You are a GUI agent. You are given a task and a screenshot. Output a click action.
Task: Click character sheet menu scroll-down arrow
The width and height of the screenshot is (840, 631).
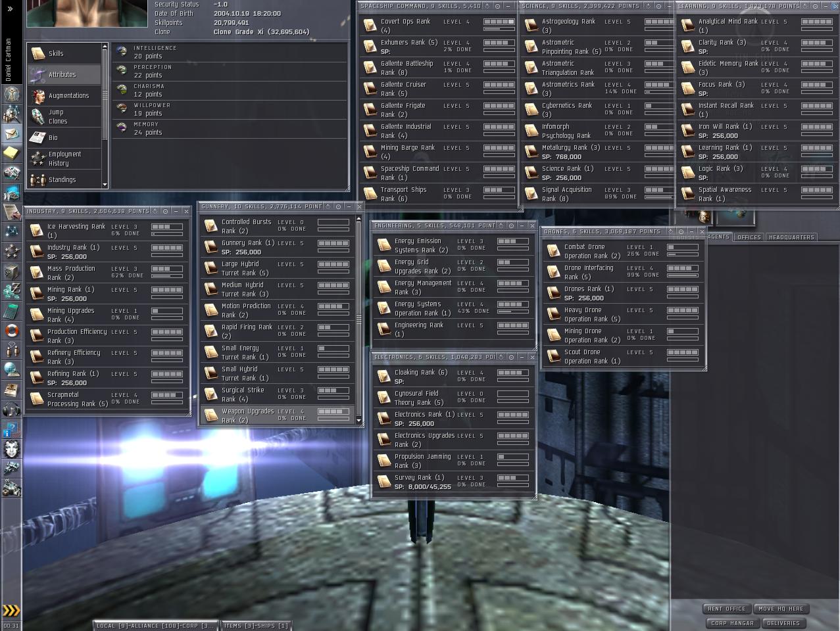click(x=105, y=185)
